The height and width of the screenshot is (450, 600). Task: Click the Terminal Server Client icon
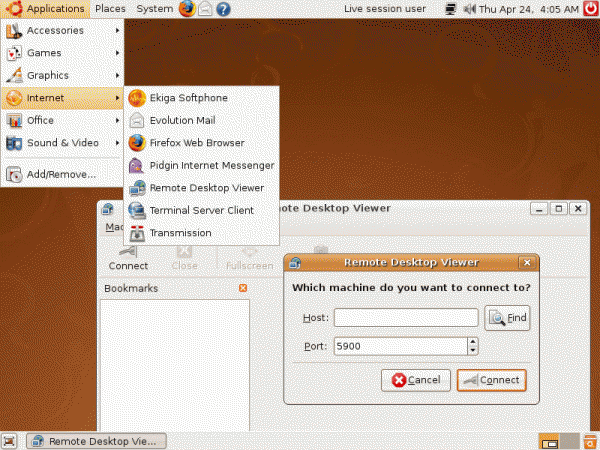coord(137,210)
